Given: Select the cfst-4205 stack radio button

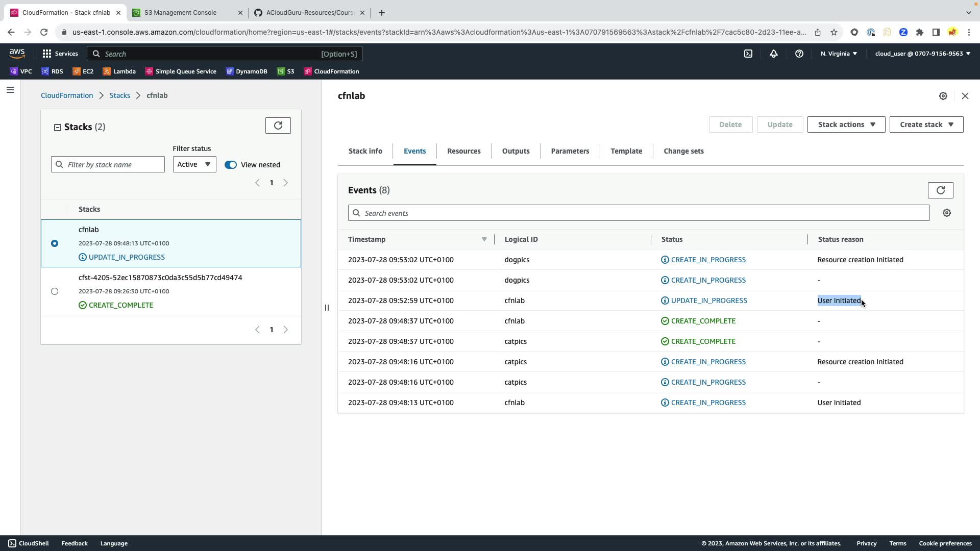Looking at the screenshot, I should click(x=55, y=291).
